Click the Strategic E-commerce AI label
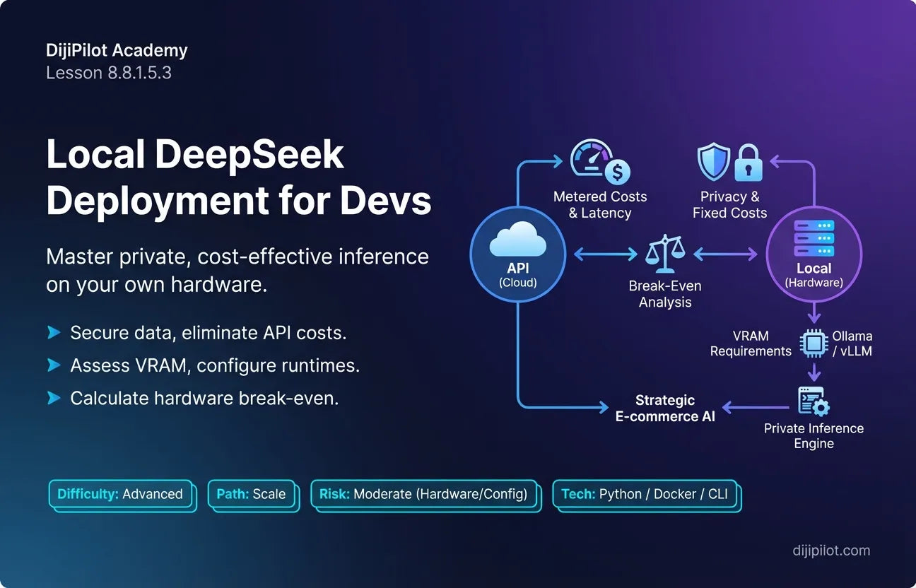This screenshot has height=588, width=916. (665, 408)
